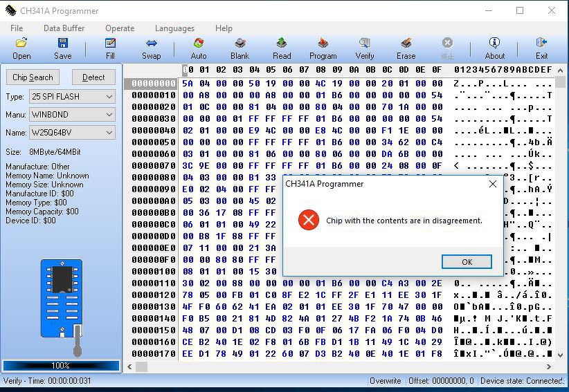Click the column header 0F
The image size is (569, 392).
(437, 70)
